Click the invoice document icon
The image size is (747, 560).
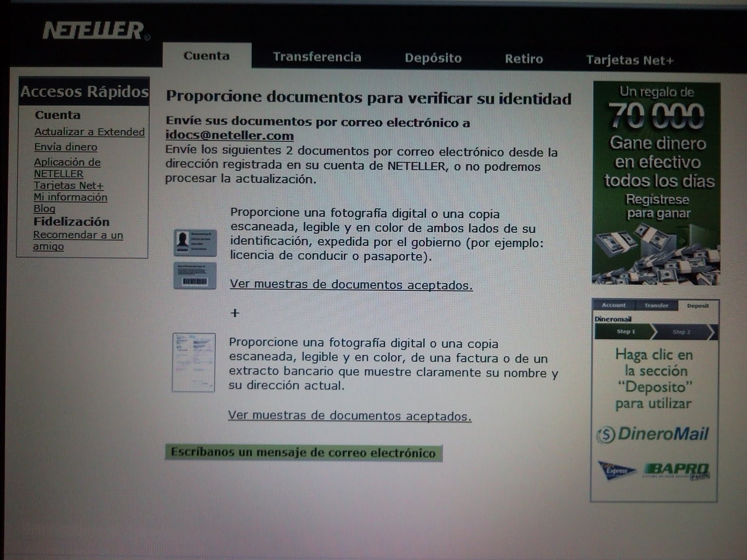click(194, 362)
